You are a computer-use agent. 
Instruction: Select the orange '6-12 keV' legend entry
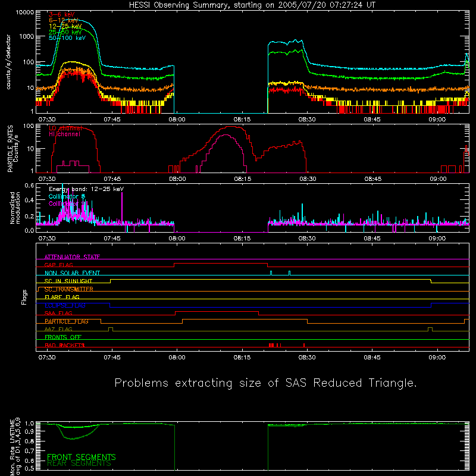click(64, 20)
